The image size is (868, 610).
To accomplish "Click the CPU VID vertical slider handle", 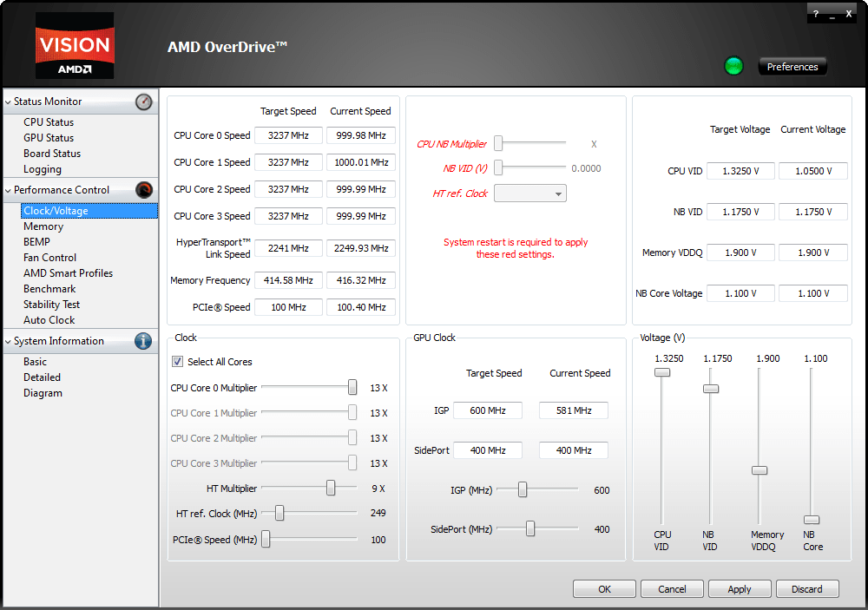I will pos(662,372).
